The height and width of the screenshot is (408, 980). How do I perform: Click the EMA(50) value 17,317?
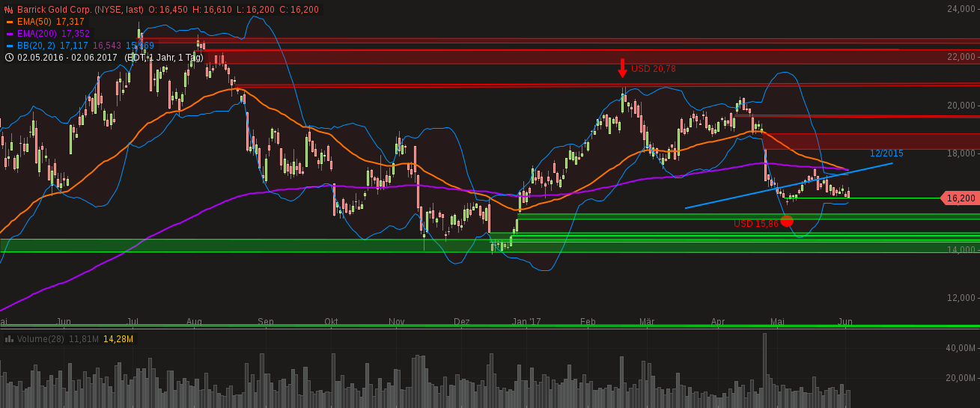tap(70, 22)
